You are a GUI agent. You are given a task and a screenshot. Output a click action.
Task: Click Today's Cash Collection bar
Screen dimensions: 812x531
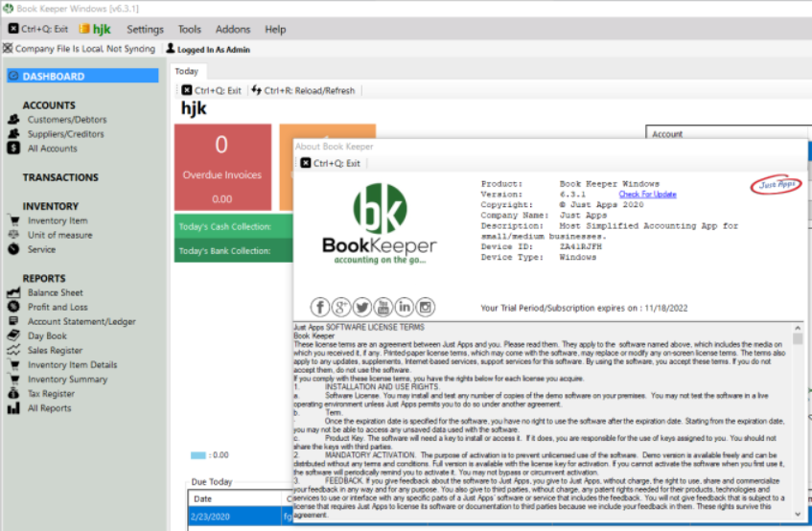(x=234, y=226)
